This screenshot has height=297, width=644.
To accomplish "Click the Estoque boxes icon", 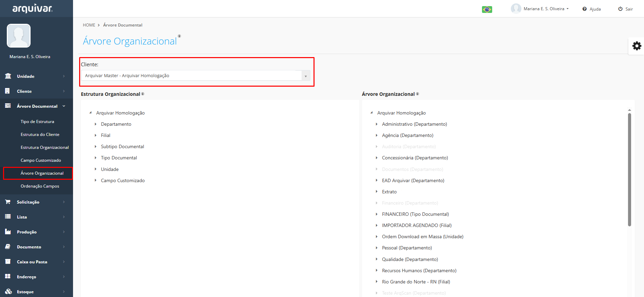I will (x=8, y=292).
